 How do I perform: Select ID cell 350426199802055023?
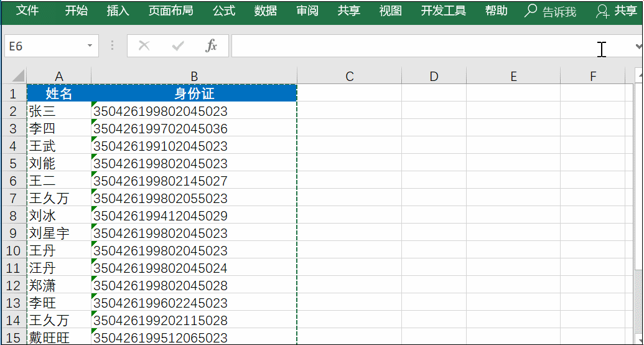(194, 198)
